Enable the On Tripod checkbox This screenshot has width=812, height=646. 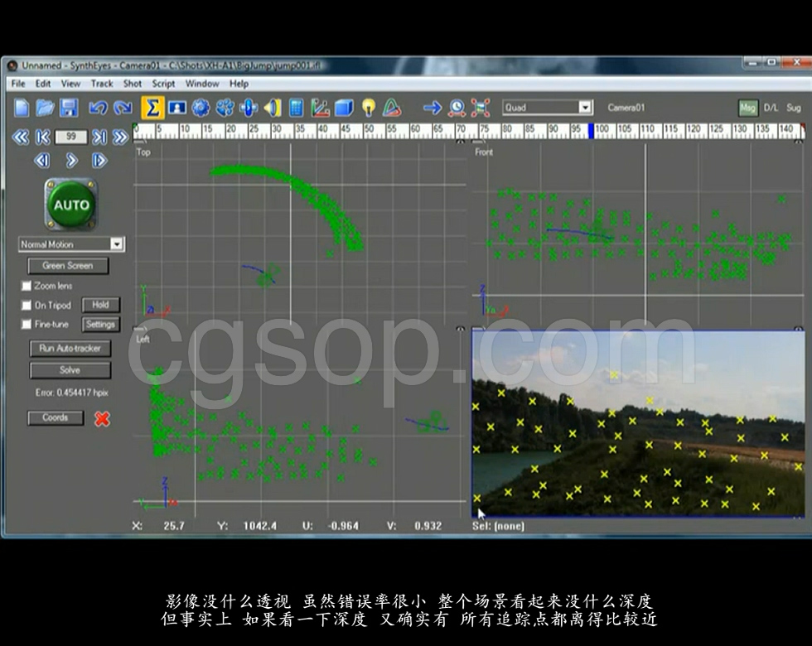[27, 306]
